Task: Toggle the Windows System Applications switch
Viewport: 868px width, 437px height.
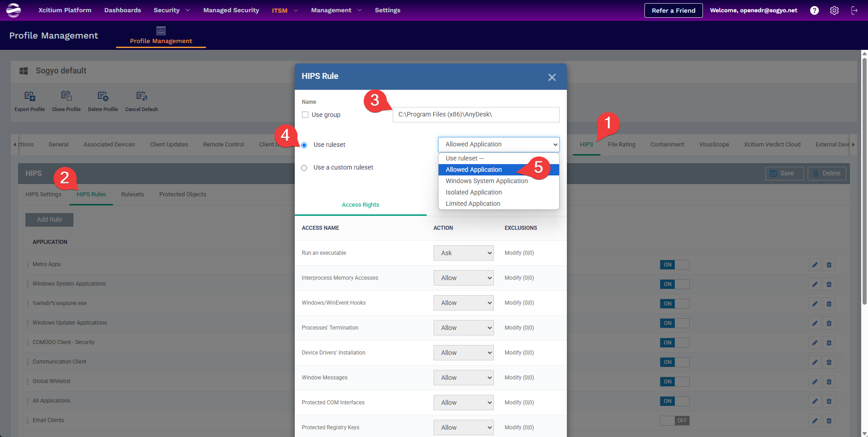Action: tap(675, 284)
